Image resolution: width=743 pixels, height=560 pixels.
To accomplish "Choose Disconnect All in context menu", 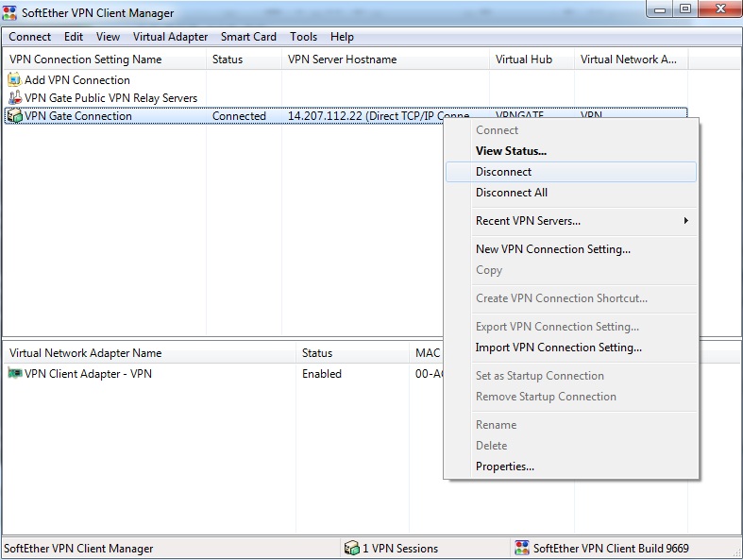I will [511, 193].
